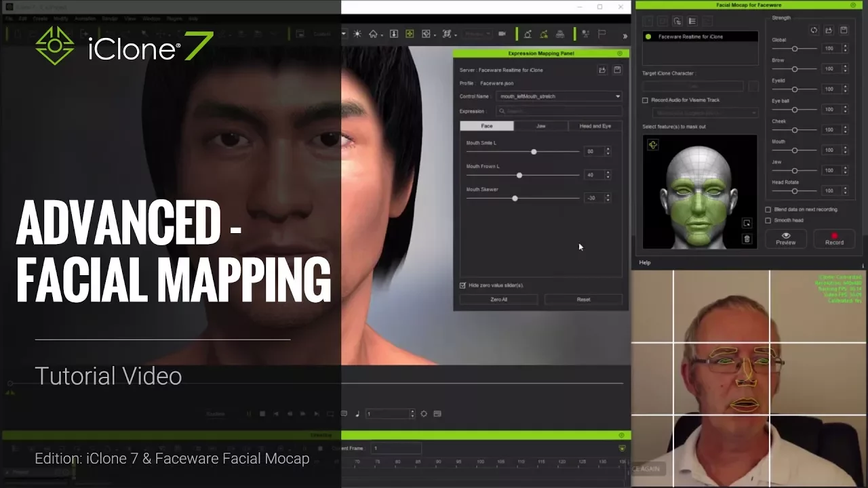Screen dimensions: 868x488
Task: Click the Cheek strength value stepper
Action: point(845,129)
